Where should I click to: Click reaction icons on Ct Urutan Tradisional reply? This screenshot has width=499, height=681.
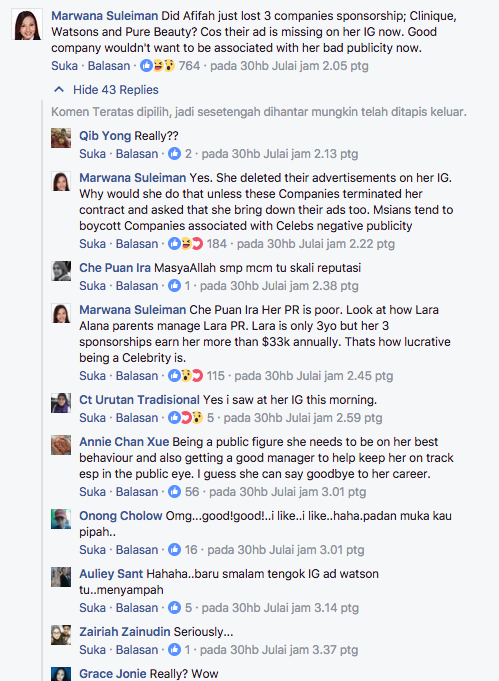[x=185, y=418]
